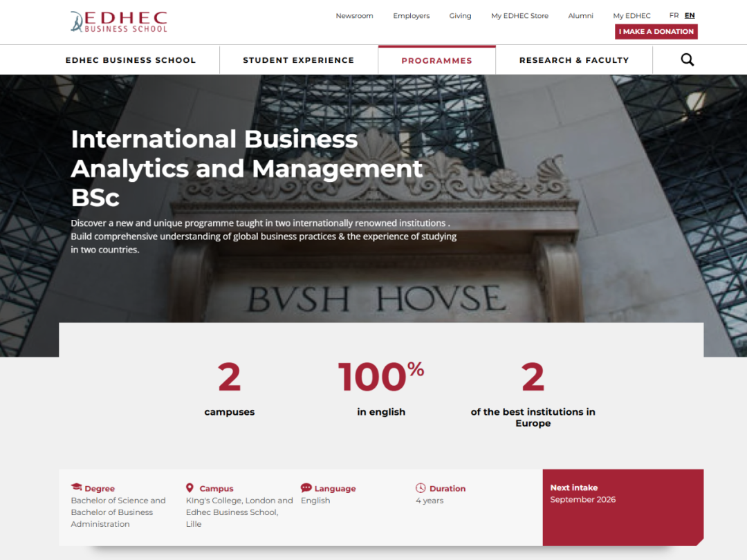The image size is (747, 560).
Task: Click the My EDHEC link
Action: pos(631,16)
